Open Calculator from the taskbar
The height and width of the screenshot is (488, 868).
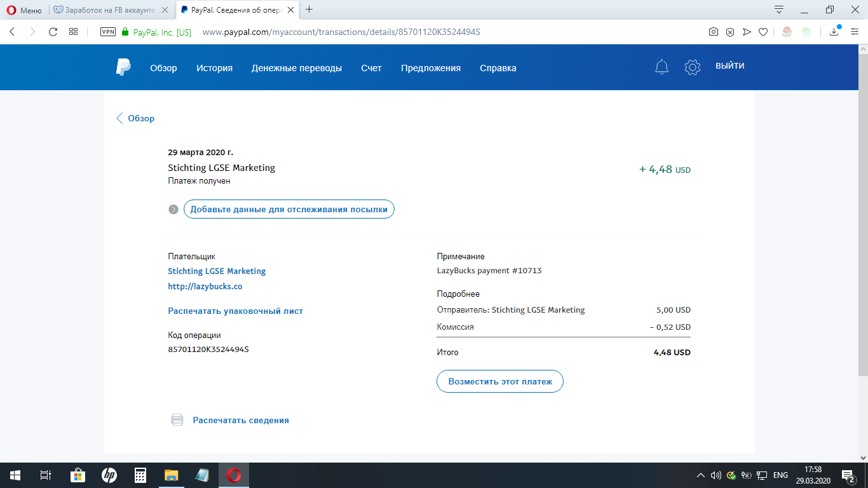(x=140, y=475)
